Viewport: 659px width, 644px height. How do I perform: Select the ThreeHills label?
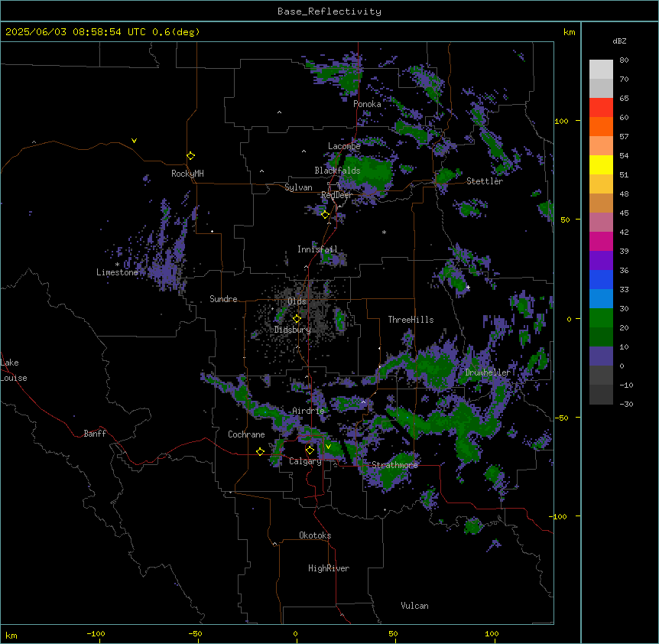tap(411, 320)
